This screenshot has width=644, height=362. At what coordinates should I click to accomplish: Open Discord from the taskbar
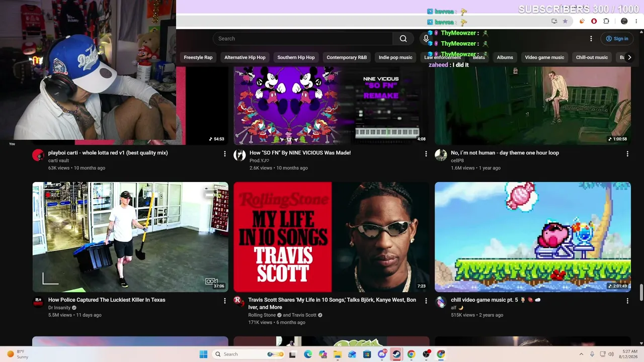(382, 354)
